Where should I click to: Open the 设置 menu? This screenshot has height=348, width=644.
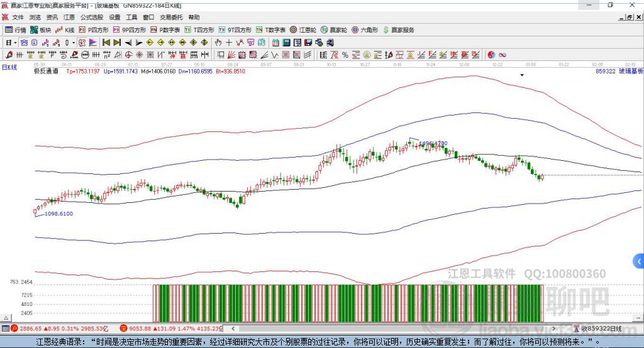(114, 17)
